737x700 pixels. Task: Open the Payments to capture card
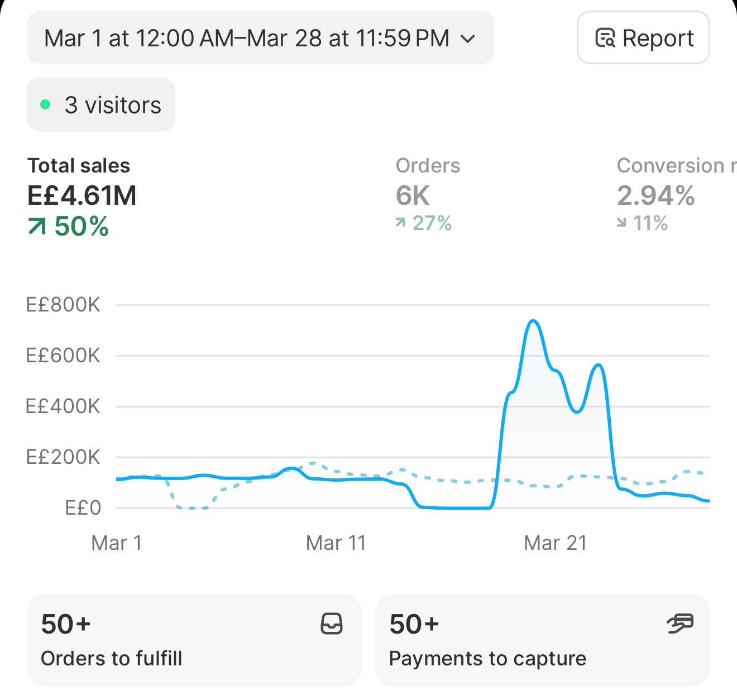(x=543, y=640)
